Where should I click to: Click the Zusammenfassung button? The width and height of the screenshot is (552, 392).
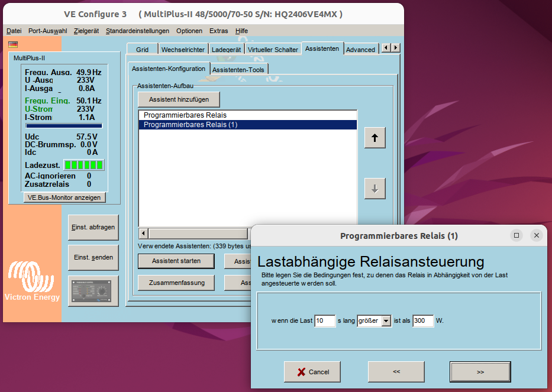176,283
